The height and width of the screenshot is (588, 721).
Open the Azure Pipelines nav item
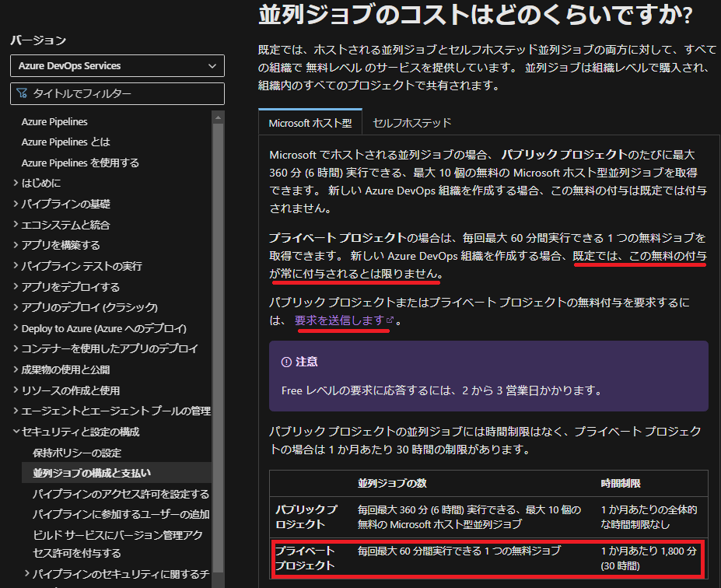54,122
